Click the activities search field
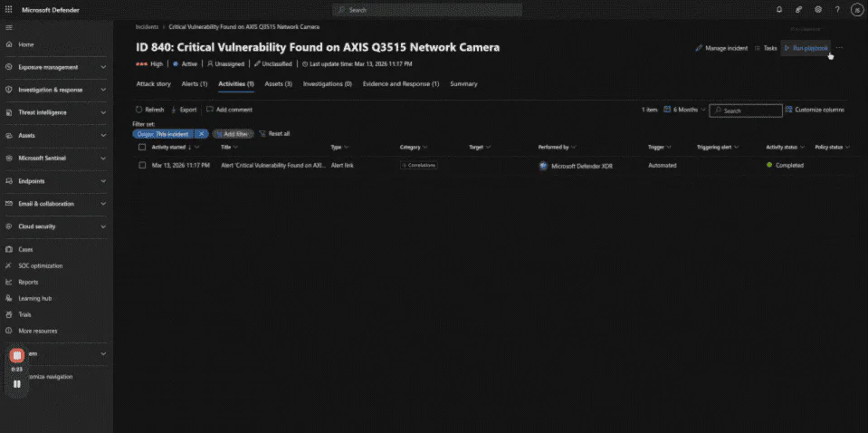Viewport: 868px width, 433px height. [749, 111]
